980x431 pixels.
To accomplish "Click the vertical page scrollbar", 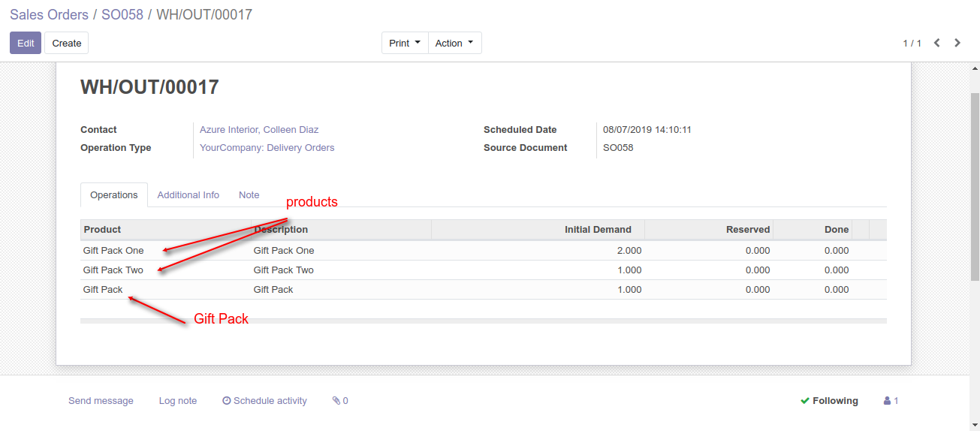I will (975, 188).
